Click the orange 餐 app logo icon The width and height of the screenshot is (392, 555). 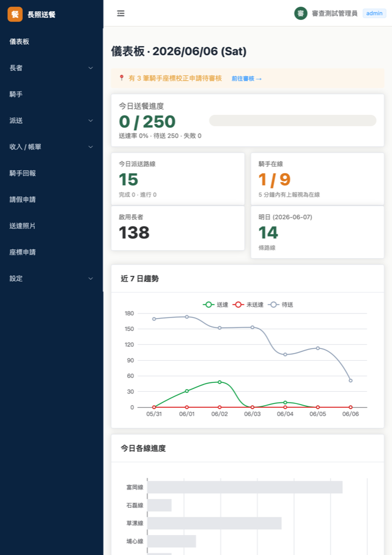15,14
